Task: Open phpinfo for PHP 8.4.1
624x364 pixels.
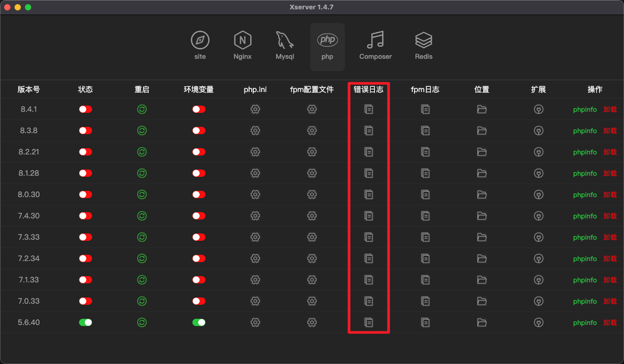Action: pyautogui.click(x=585, y=110)
